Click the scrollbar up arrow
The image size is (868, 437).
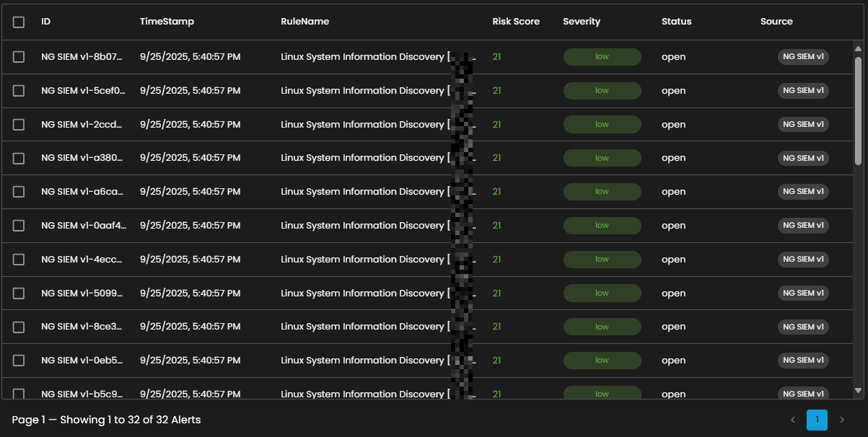858,49
